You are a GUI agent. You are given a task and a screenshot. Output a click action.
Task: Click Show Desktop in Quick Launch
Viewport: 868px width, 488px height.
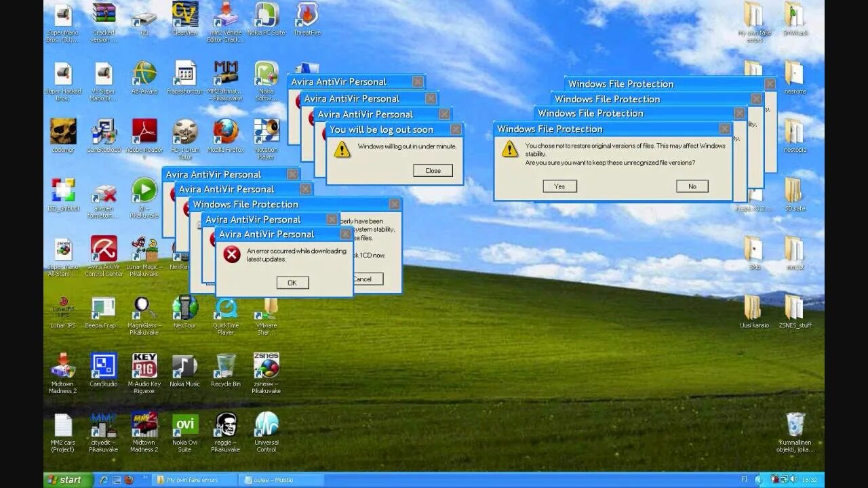click(x=116, y=480)
